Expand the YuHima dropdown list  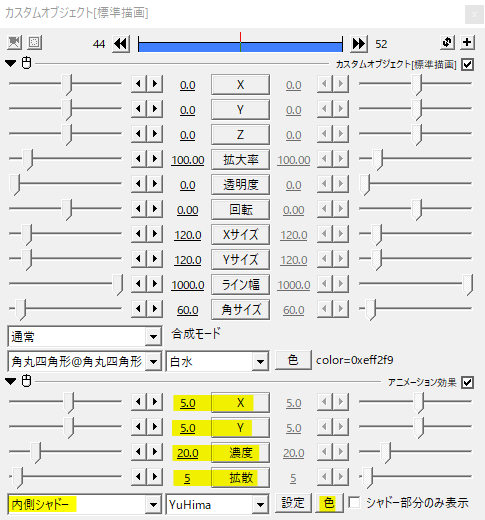click(x=217, y=504)
